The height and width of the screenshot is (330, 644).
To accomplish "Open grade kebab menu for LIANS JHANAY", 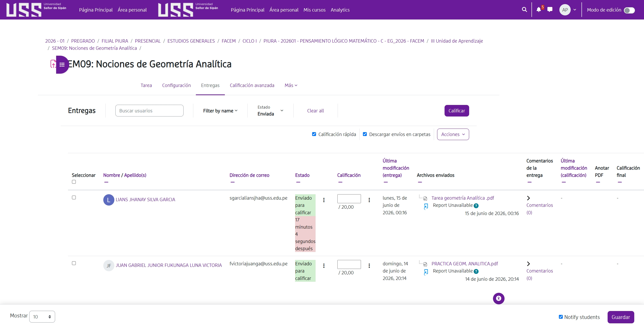I will pos(369,200).
